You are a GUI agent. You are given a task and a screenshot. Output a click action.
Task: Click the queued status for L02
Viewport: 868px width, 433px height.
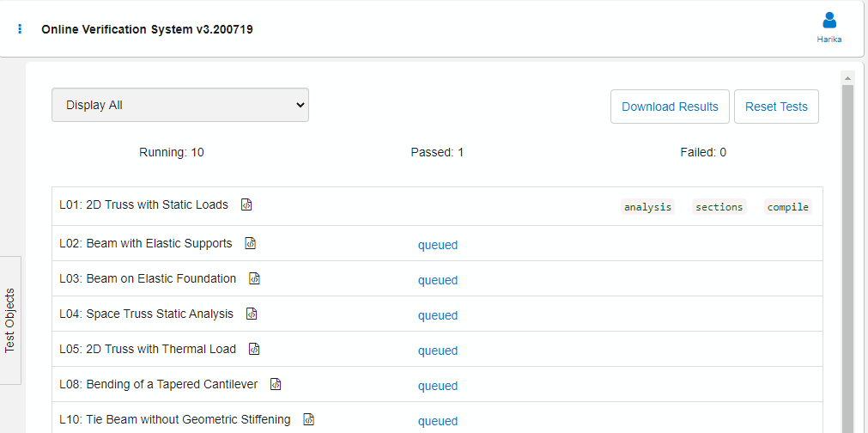437,245
